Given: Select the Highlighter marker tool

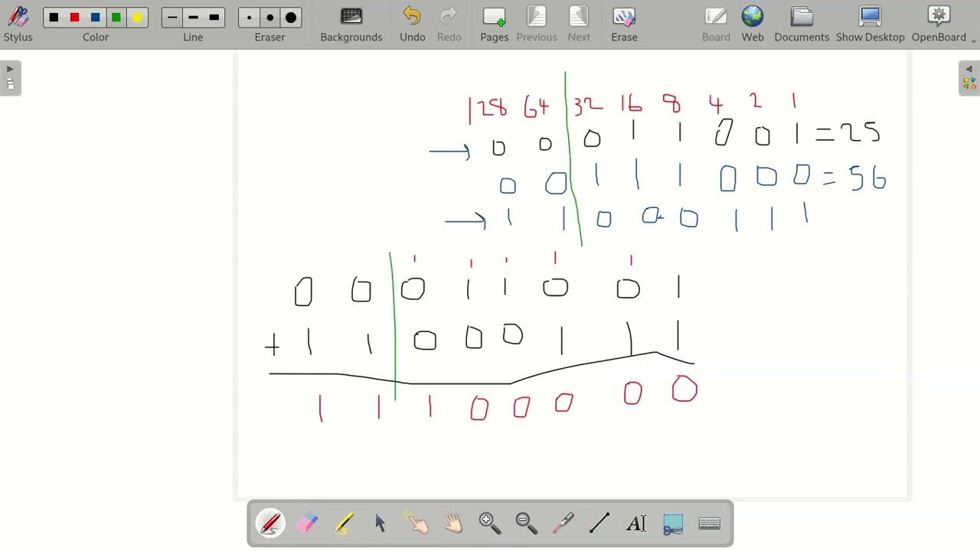Looking at the screenshot, I should pos(344,523).
